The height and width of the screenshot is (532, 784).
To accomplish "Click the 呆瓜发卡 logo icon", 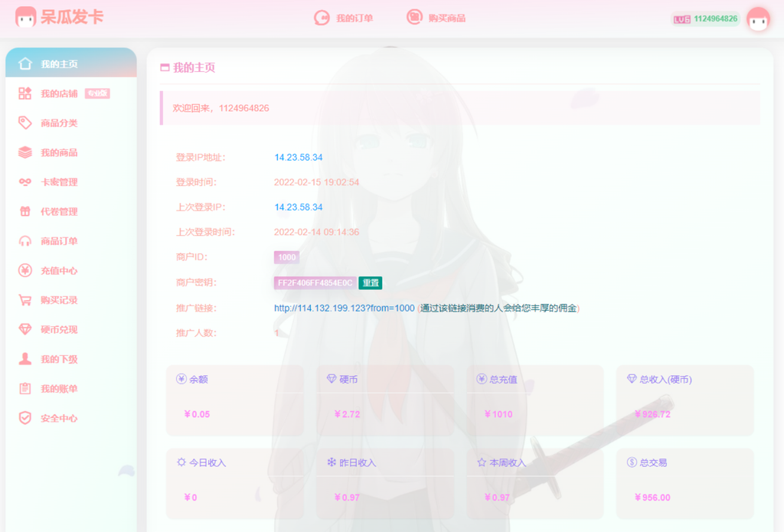I will pos(25,17).
